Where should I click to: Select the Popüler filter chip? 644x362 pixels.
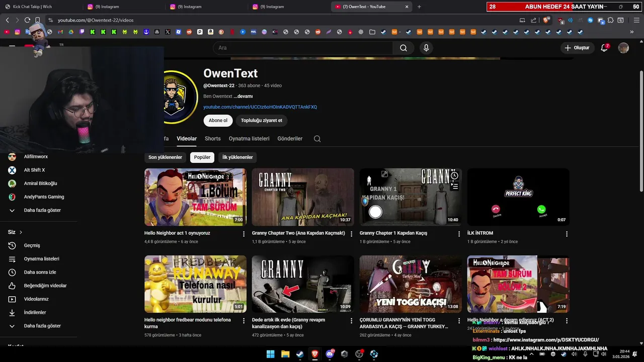click(x=202, y=157)
